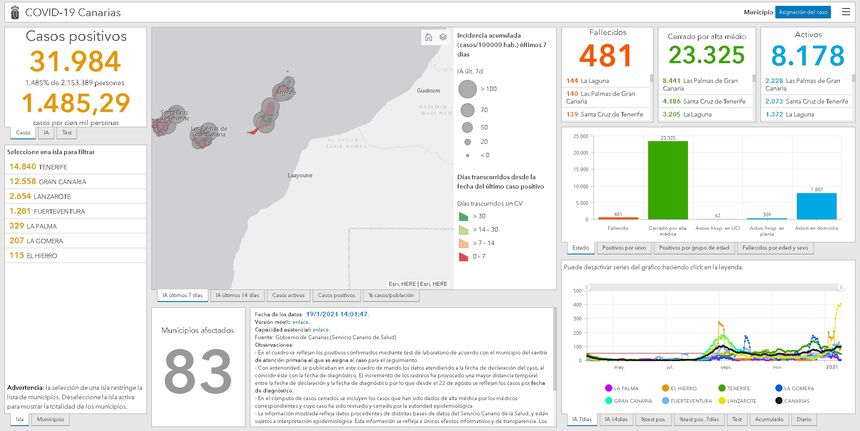Toggle the Canarias black legend marker
The height and width of the screenshot is (431, 860).
779,400
